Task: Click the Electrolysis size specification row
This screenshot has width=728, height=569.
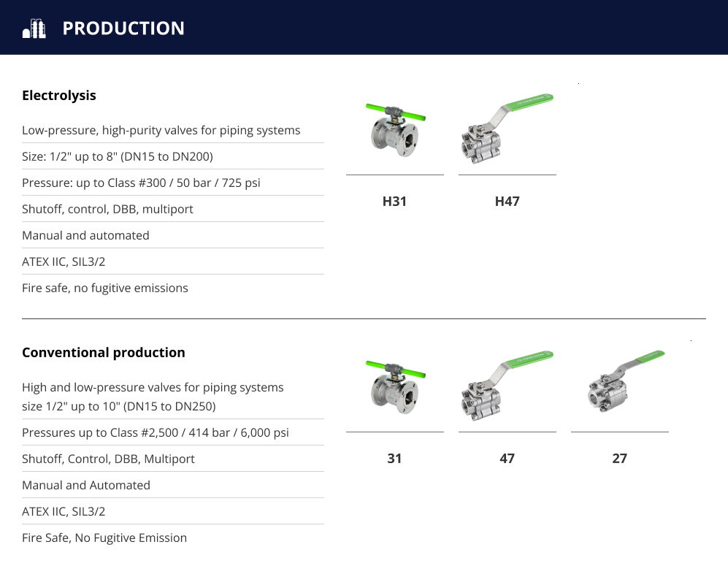Action: pyautogui.click(x=173, y=156)
